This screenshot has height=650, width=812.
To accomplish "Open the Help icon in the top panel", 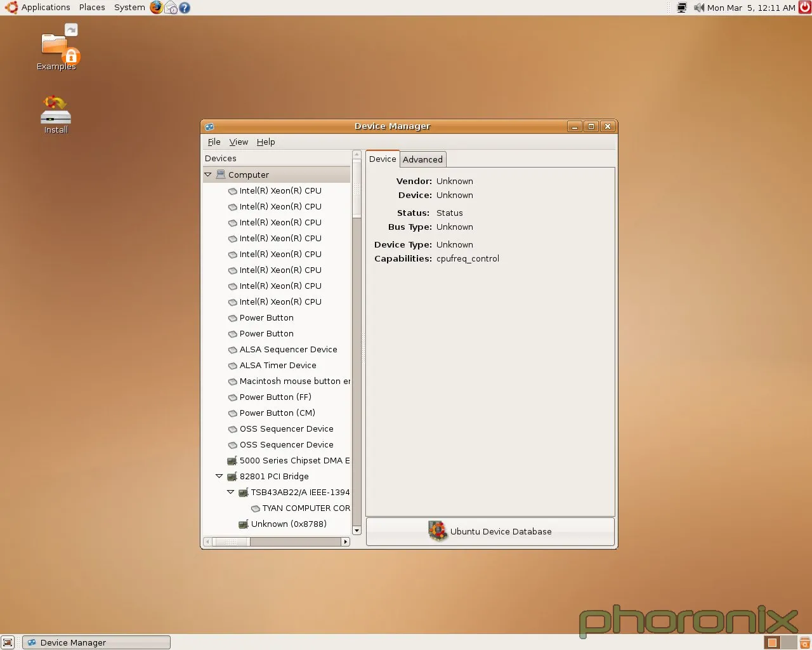I will click(x=185, y=8).
